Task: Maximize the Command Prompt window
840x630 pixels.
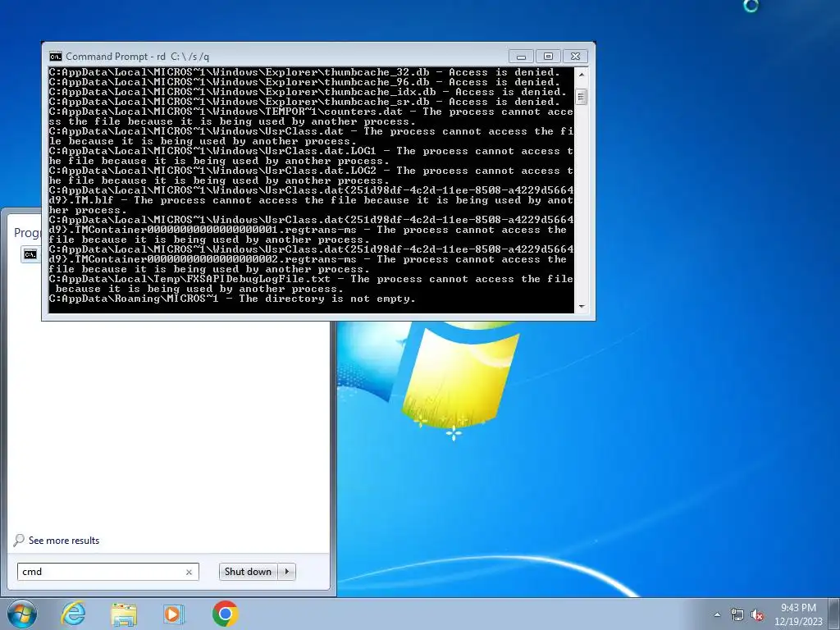Action: (x=548, y=57)
